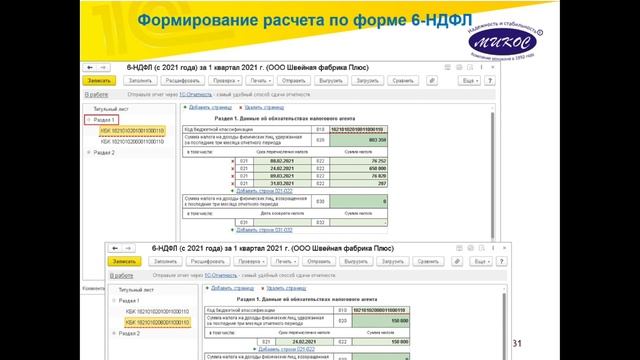Click Отправить in front window
The height and width of the screenshot is (360, 640).
[319, 261]
